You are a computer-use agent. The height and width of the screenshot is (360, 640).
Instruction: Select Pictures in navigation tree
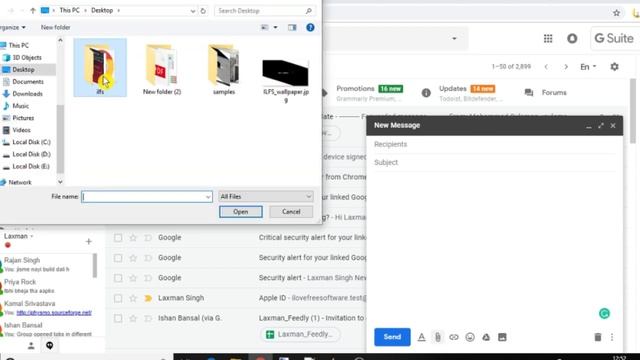tap(23, 118)
